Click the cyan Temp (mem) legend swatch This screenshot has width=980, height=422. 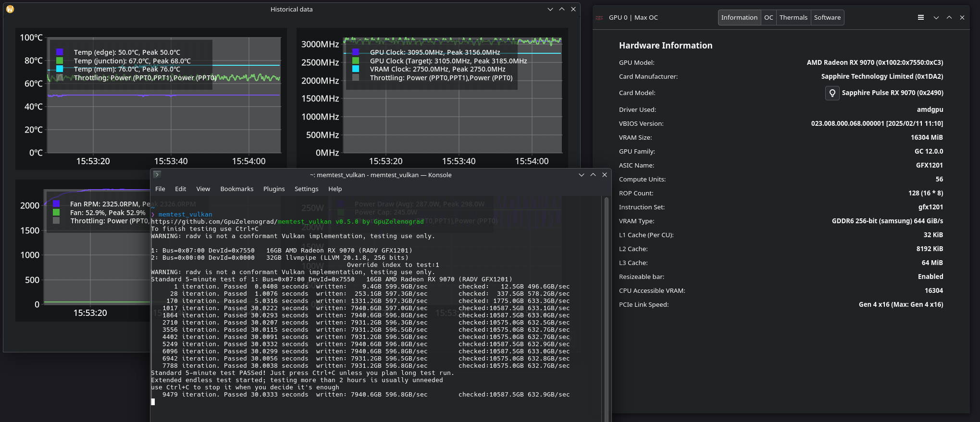pyautogui.click(x=60, y=69)
